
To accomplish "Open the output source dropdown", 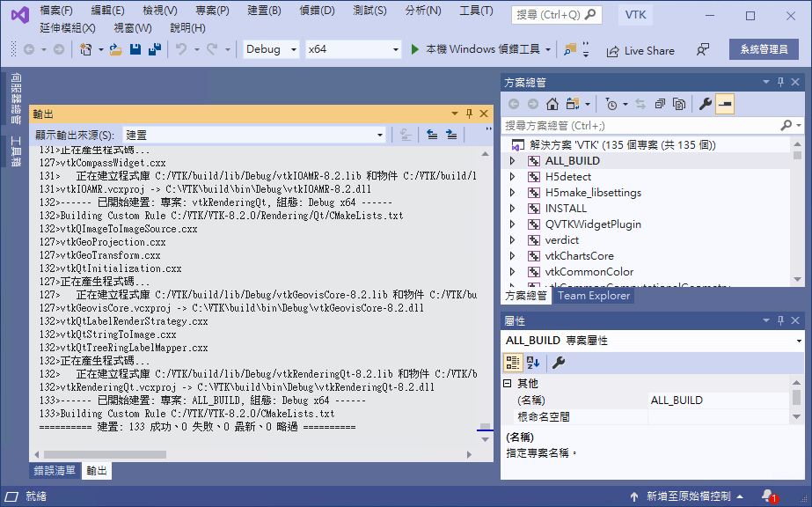I will [254, 136].
